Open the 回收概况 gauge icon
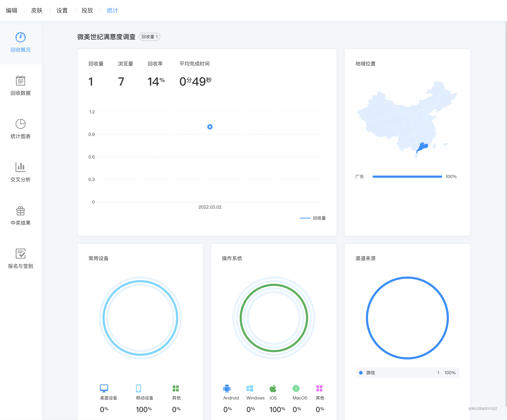The height and width of the screenshot is (420, 507). (21, 37)
